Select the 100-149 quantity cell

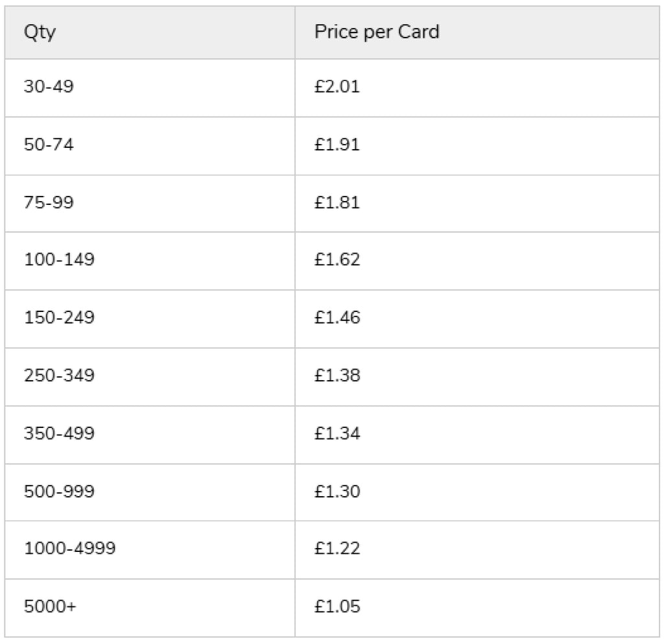pos(150,261)
